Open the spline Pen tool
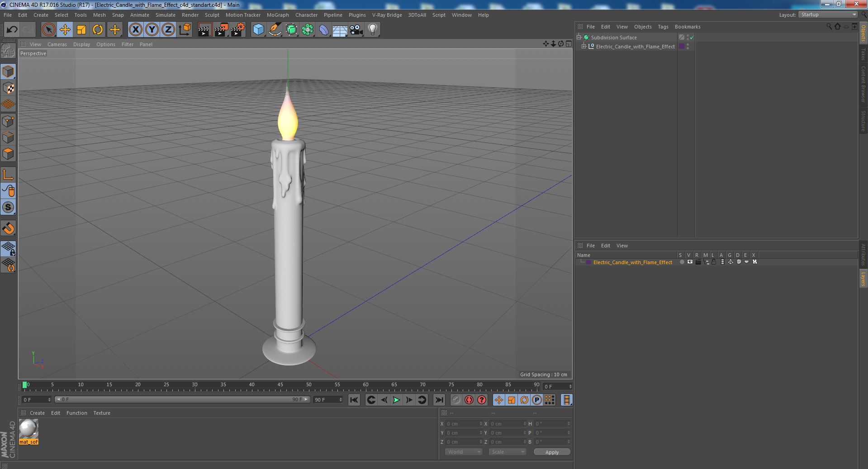 click(275, 30)
